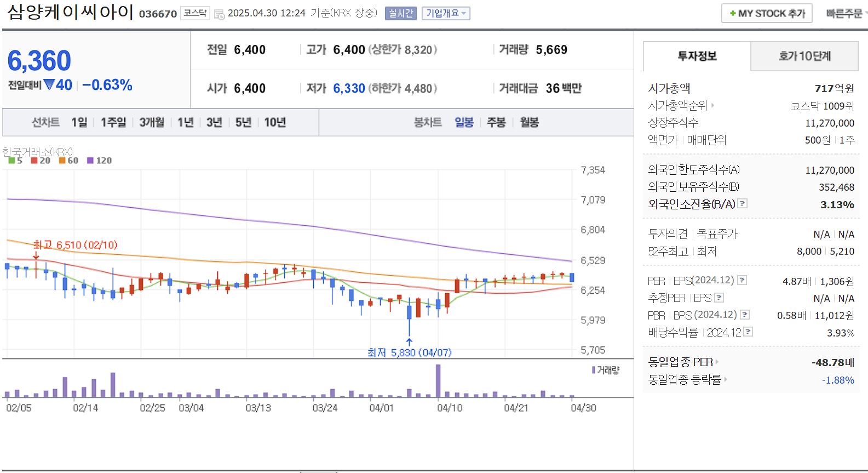Click the 전일 6,400 value
Screen dimensions: 868x473
[x=250, y=50]
